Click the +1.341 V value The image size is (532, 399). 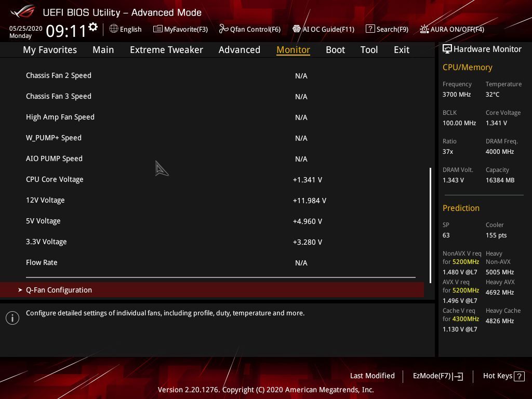[308, 180]
